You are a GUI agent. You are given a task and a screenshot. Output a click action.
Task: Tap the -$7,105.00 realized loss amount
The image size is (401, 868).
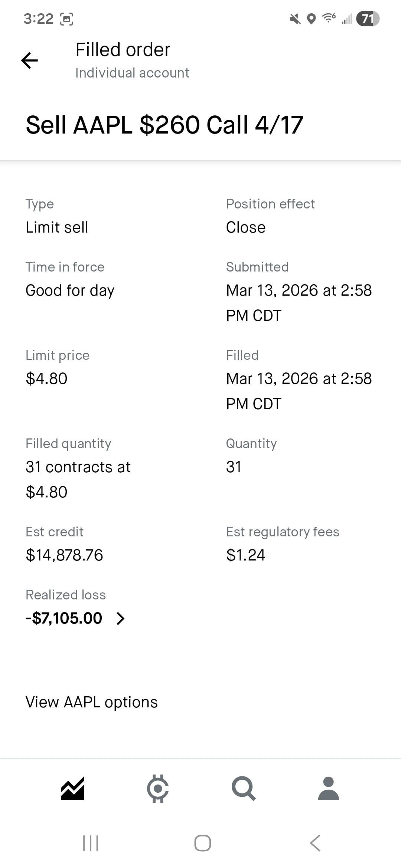pos(64,618)
